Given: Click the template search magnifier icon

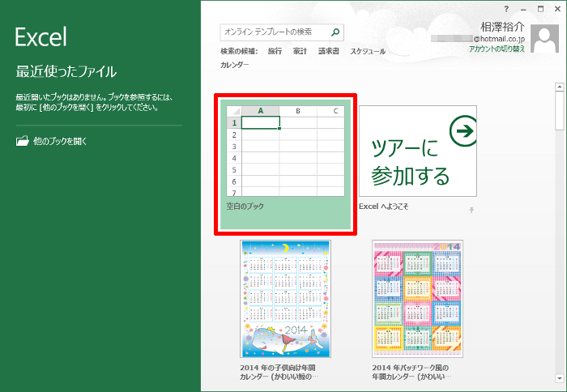Looking at the screenshot, I should [335, 32].
